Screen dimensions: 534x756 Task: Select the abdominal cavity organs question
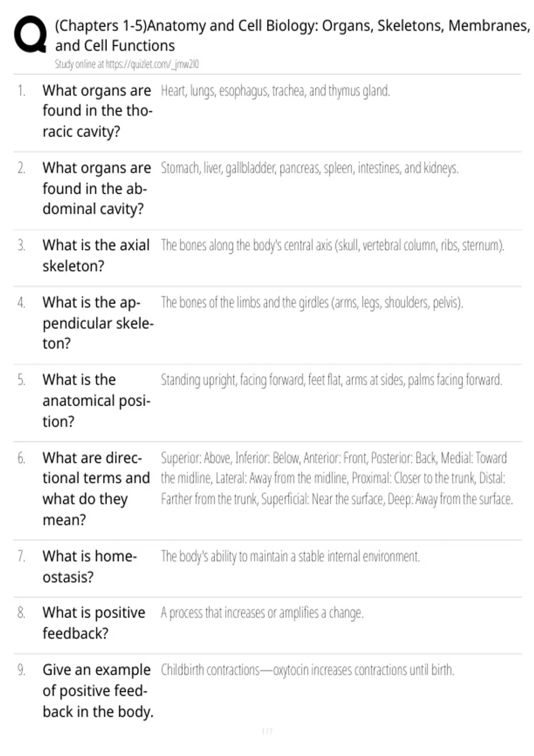(97, 189)
